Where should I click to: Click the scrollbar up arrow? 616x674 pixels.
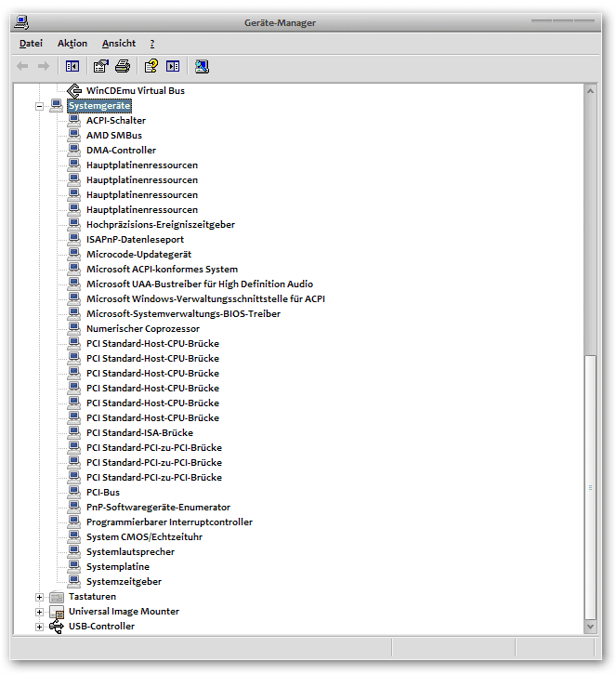590,91
